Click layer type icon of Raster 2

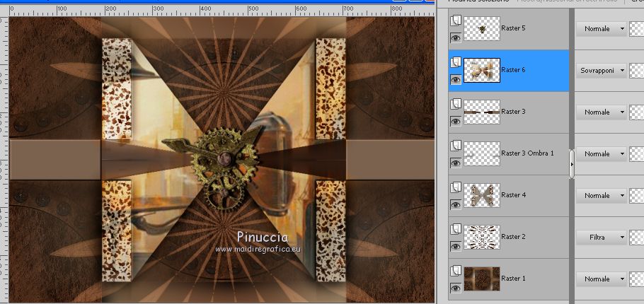[456, 229]
